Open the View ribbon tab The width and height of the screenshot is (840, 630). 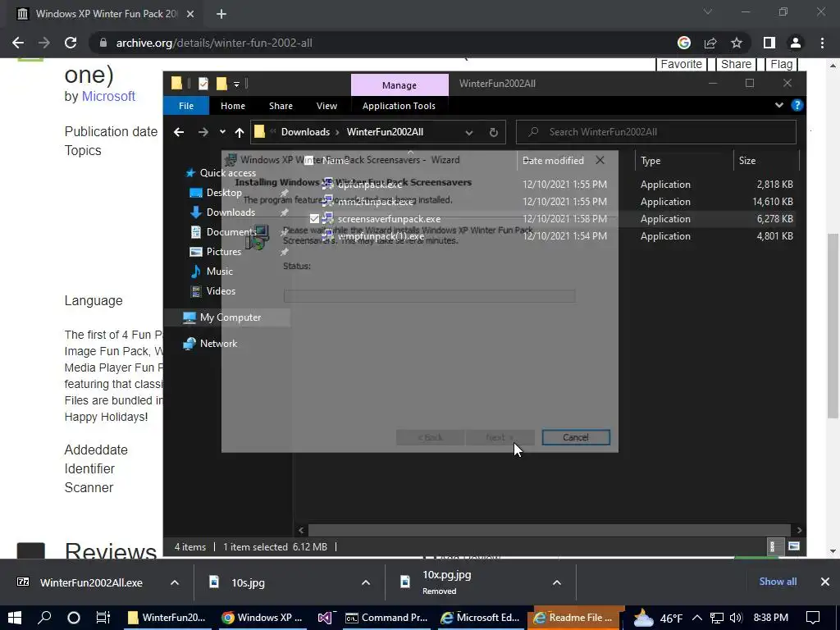click(x=326, y=106)
